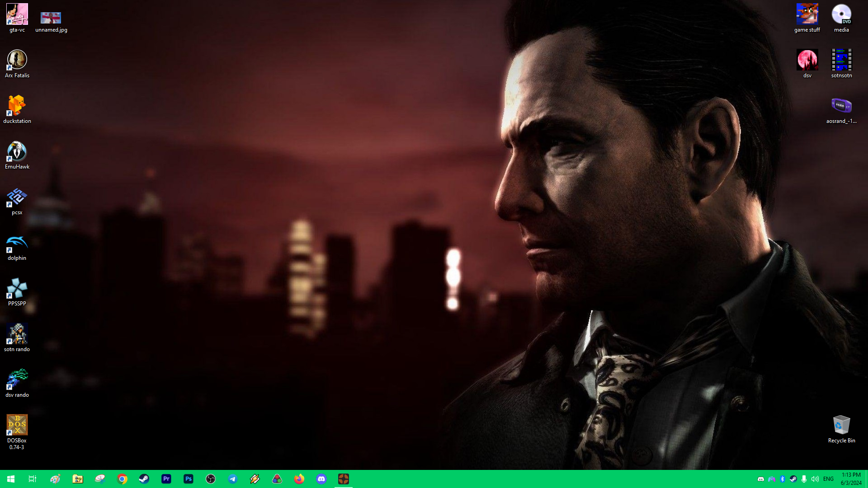Screen dimensions: 868x488
Task: Click the Telegram taskbar icon
Action: click(233, 479)
